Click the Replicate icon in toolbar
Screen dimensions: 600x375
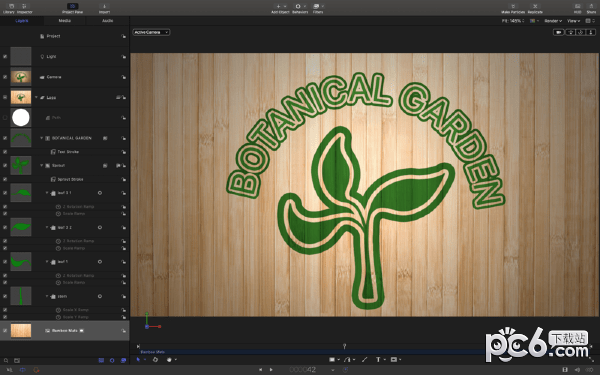[x=535, y=8]
